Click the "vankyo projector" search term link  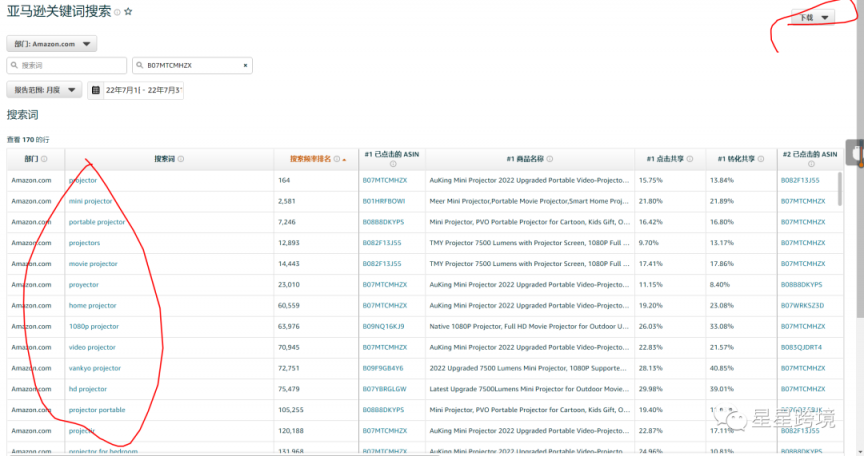point(94,368)
